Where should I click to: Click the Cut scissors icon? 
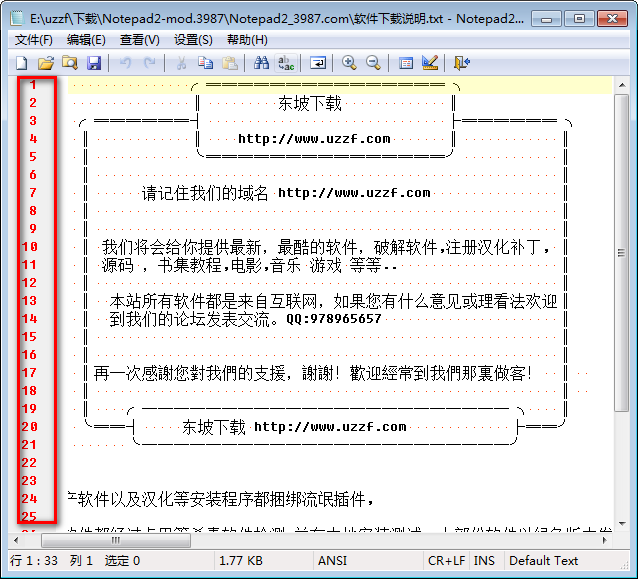pyautogui.click(x=181, y=63)
